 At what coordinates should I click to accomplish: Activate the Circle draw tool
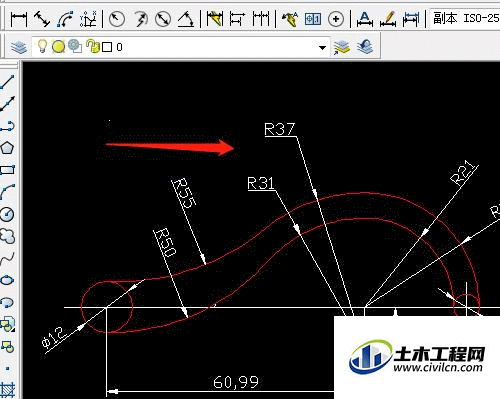pos(7,214)
